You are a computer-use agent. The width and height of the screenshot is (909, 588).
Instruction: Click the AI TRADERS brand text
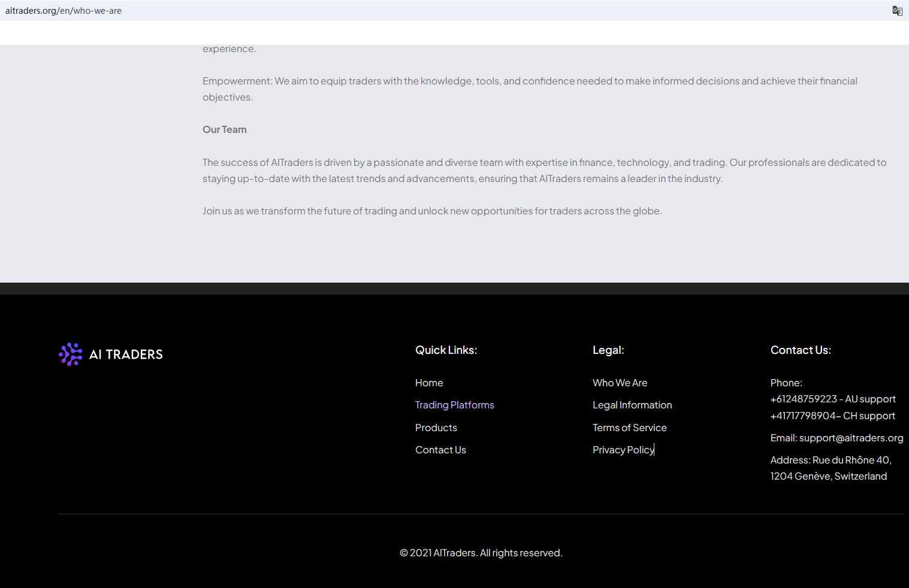point(126,354)
